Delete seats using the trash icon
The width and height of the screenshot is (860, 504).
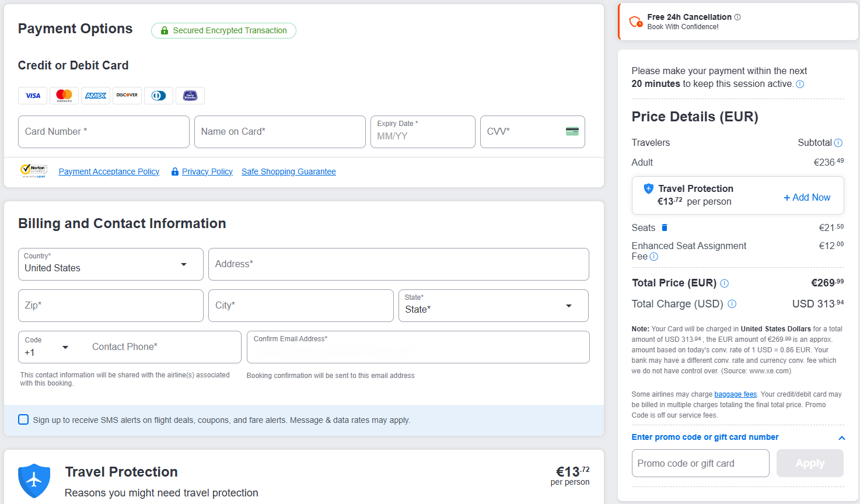pyautogui.click(x=665, y=228)
